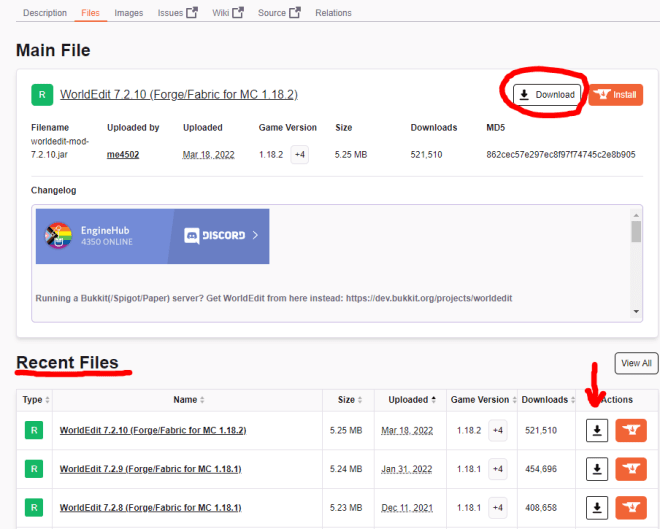Expand +4 versions in the WorldEdit 7.2.8 row
The image size is (660, 529).
(x=498, y=508)
